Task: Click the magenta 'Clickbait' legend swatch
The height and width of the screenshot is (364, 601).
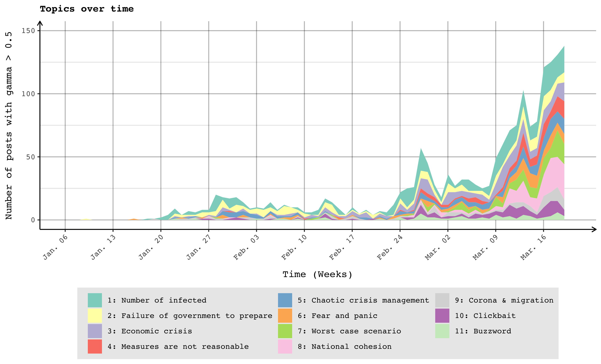Action: click(x=442, y=316)
